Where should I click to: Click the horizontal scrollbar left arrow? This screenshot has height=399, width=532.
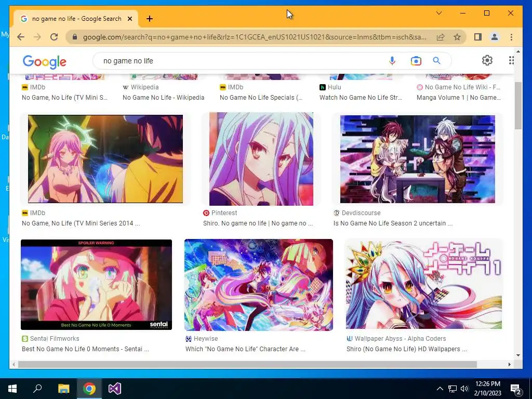[x=13, y=364]
